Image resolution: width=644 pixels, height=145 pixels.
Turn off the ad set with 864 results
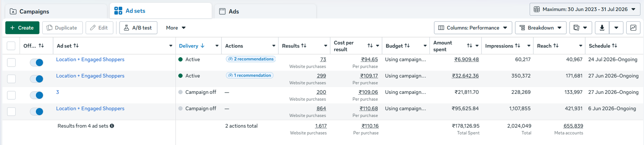[37, 112]
